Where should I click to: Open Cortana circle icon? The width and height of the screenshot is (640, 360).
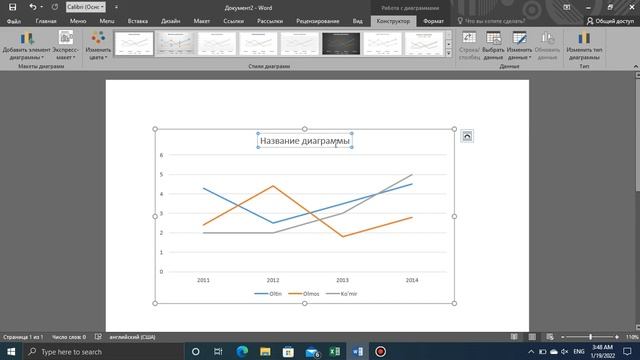[196, 351]
